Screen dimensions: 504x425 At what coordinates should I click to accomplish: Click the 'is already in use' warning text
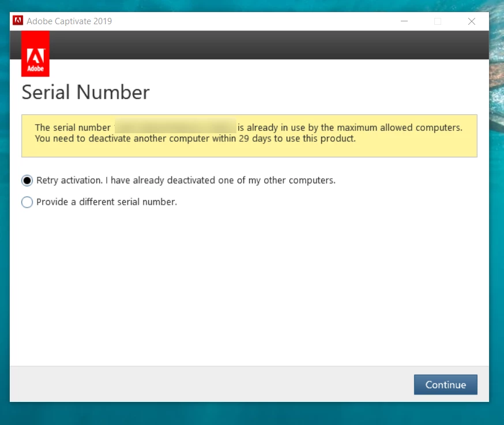349,127
